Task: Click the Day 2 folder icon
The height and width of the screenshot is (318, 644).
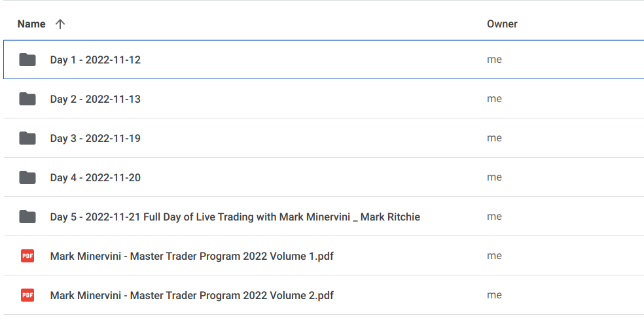Action: pos(27,99)
